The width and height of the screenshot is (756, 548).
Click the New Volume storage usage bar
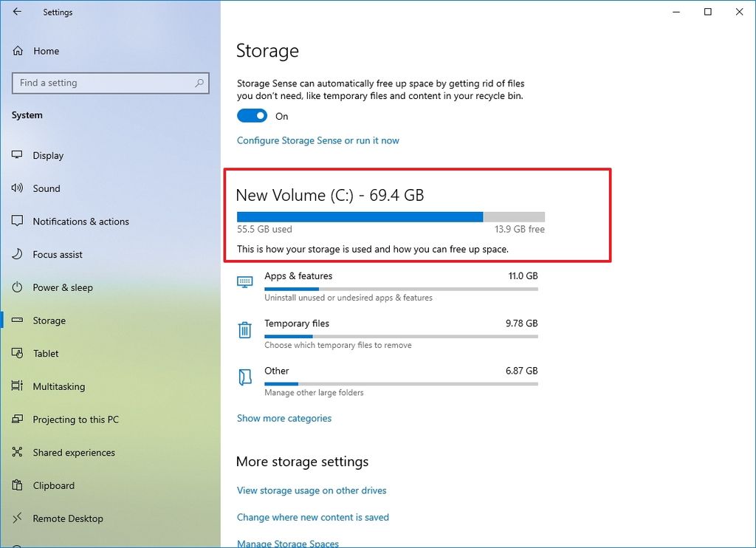pyautogui.click(x=390, y=216)
